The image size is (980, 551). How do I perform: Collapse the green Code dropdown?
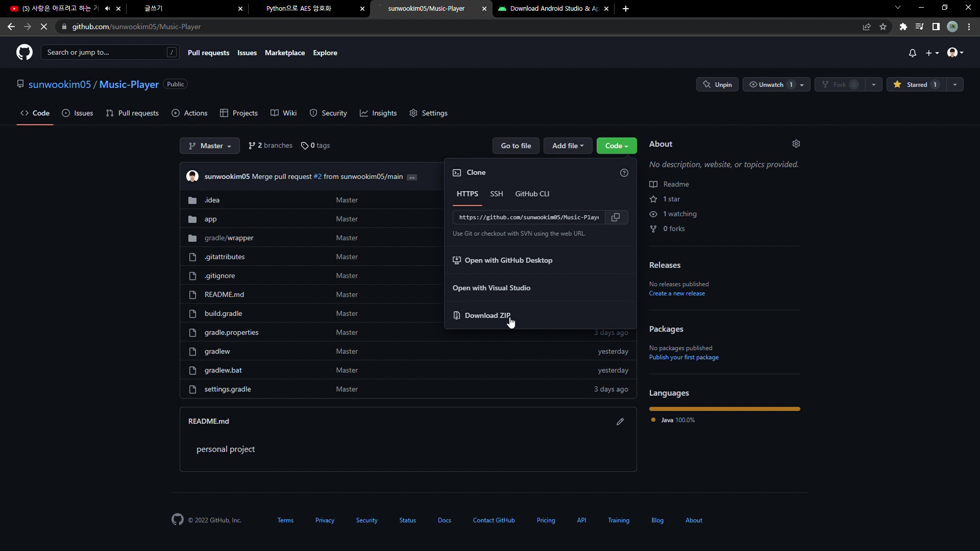coord(617,146)
